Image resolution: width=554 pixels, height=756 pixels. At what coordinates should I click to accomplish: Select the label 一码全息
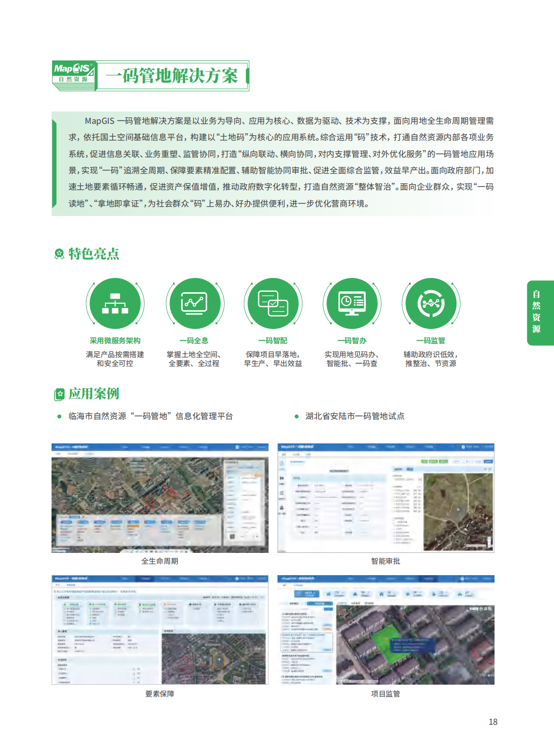[194, 341]
